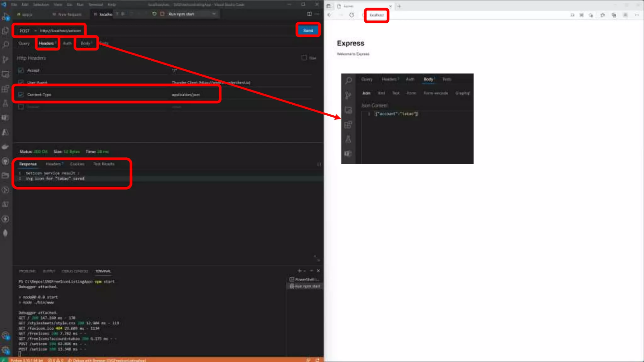This screenshot has width=644, height=362.
Task: Click the application/json header value
Action: tap(186, 95)
